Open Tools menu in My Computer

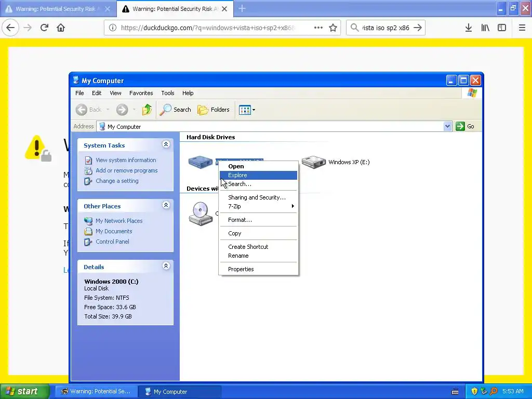168,93
